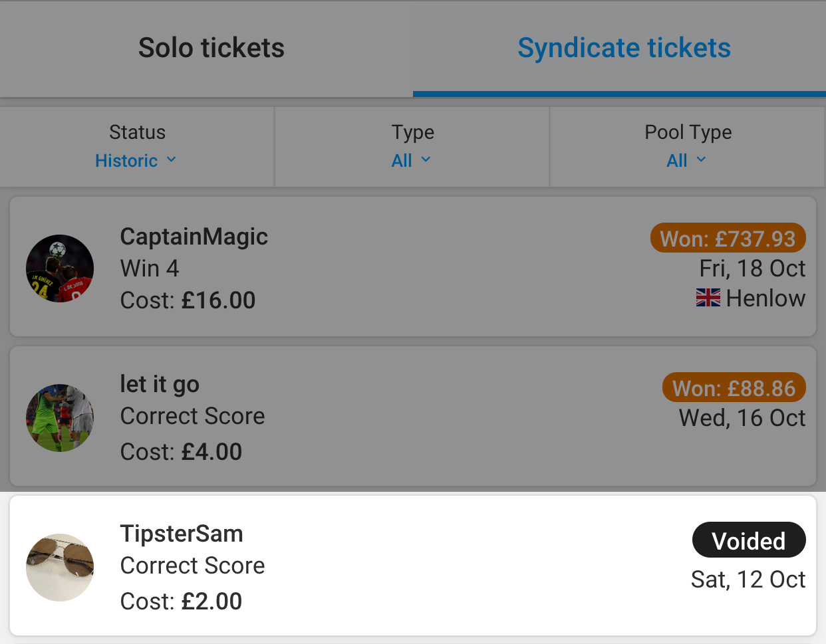Open the CaptainMagic syndicate name
The image size is (826, 644).
(194, 237)
